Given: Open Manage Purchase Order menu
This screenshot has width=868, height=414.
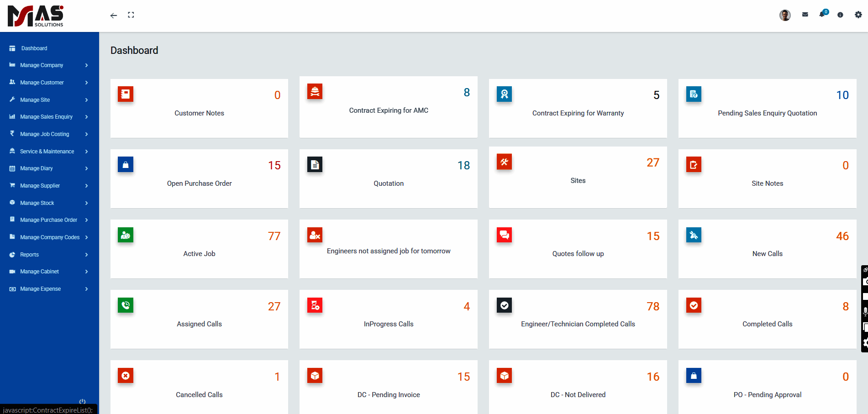Looking at the screenshot, I should 49,220.
